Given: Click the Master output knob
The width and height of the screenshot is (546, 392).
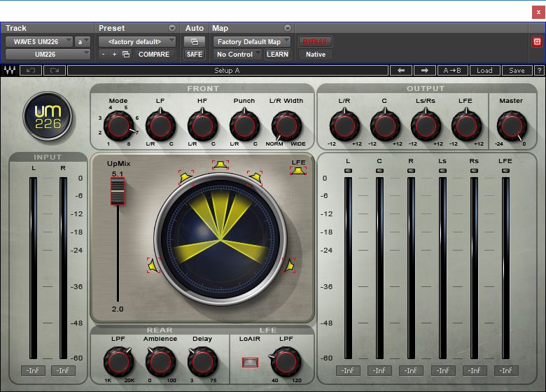Looking at the screenshot, I should 512,126.
